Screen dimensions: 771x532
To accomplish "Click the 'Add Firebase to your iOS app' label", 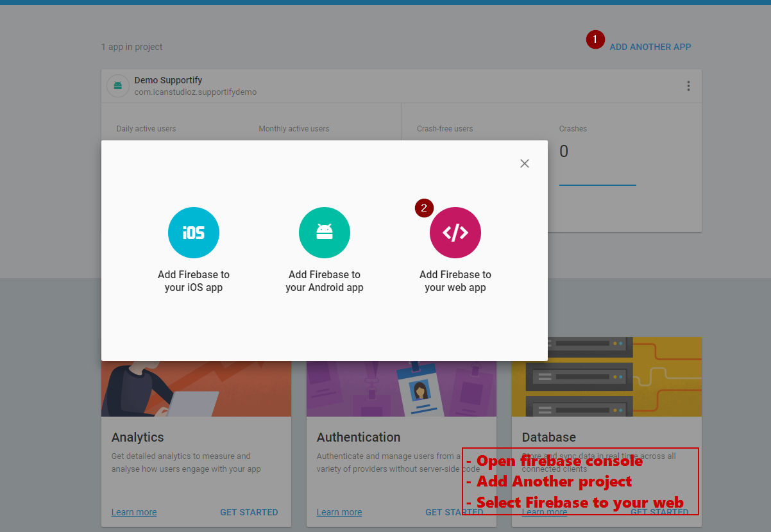I will (x=194, y=281).
